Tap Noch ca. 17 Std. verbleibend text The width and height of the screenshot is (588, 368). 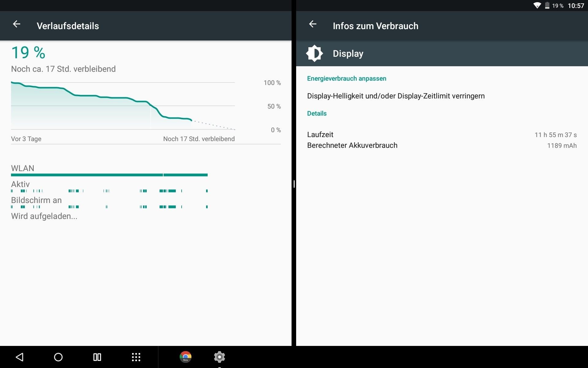(63, 69)
